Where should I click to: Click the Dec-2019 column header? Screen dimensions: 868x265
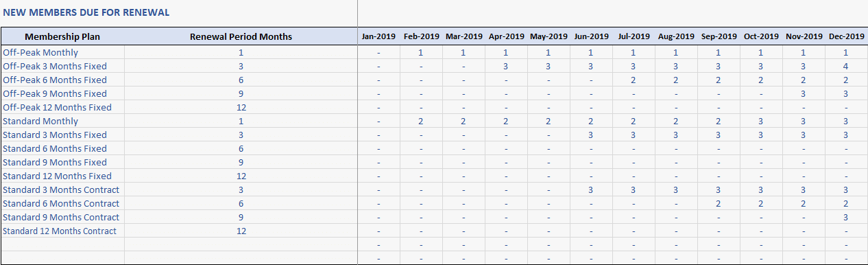click(x=846, y=36)
